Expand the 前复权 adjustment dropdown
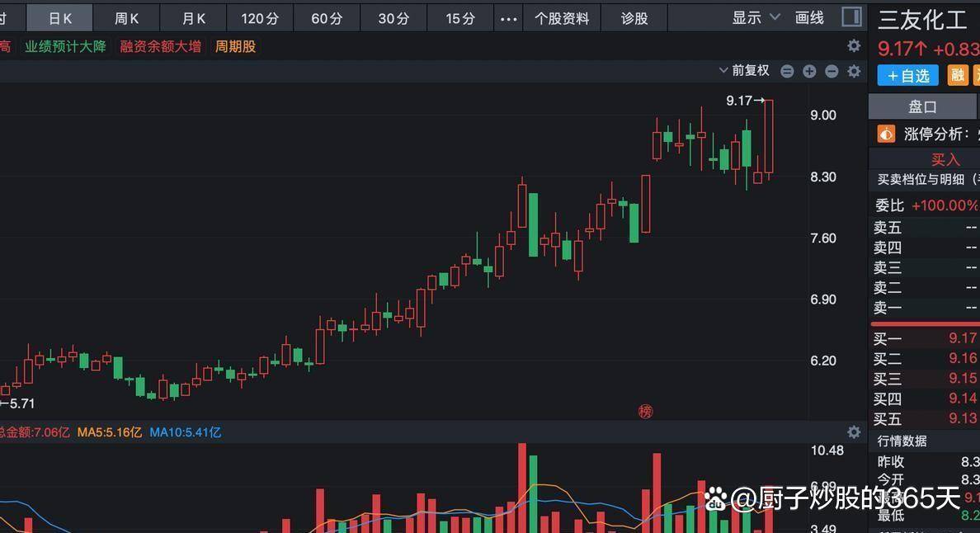 pyautogui.click(x=744, y=71)
